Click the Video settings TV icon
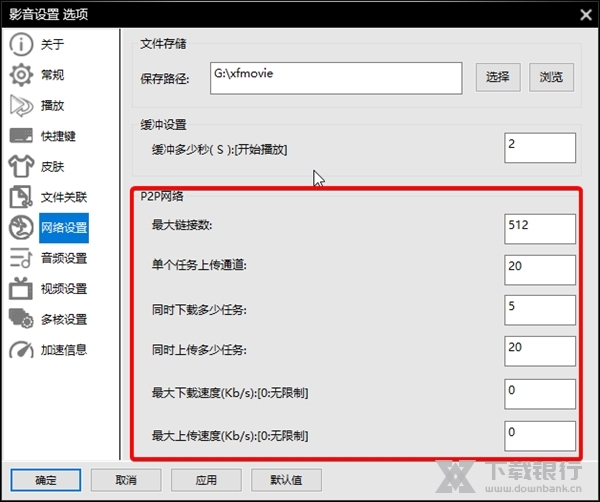The width and height of the screenshot is (600, 502). (21, 289)
